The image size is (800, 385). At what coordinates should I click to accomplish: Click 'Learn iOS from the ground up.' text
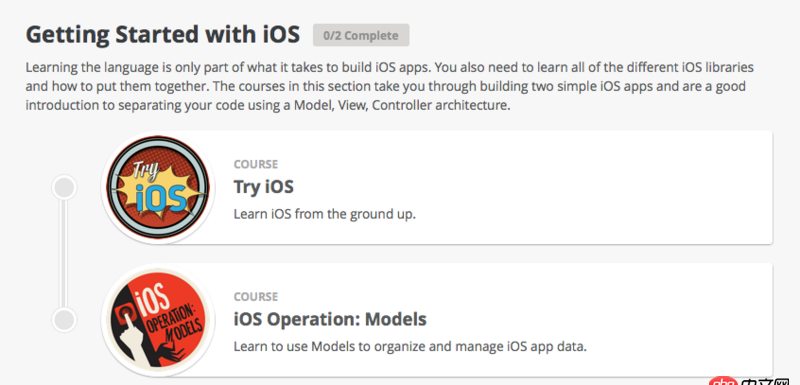tap(325, 214)
